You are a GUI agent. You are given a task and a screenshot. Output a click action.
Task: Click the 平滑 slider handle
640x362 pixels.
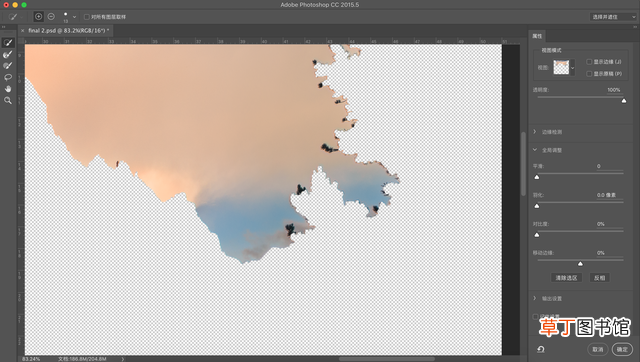tap(537, 177)
